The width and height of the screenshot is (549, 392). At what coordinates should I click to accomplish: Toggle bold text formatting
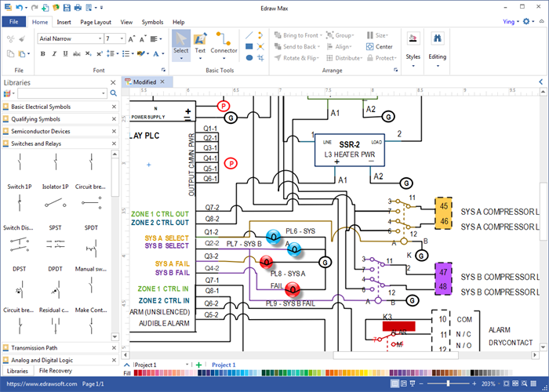click(x=42, y=54)
